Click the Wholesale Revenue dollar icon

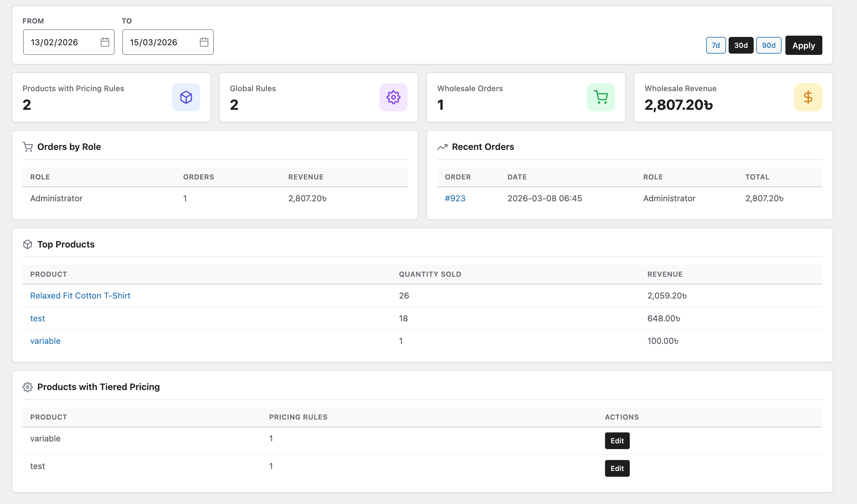(808, 97)
